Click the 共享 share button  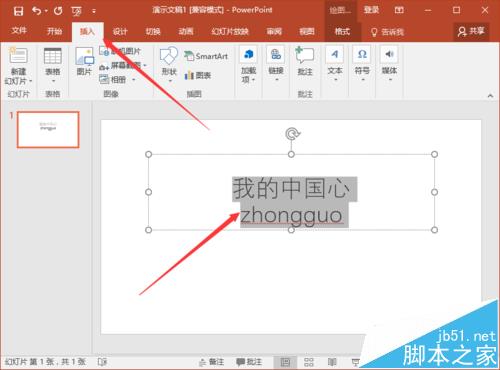coord(471,31)
